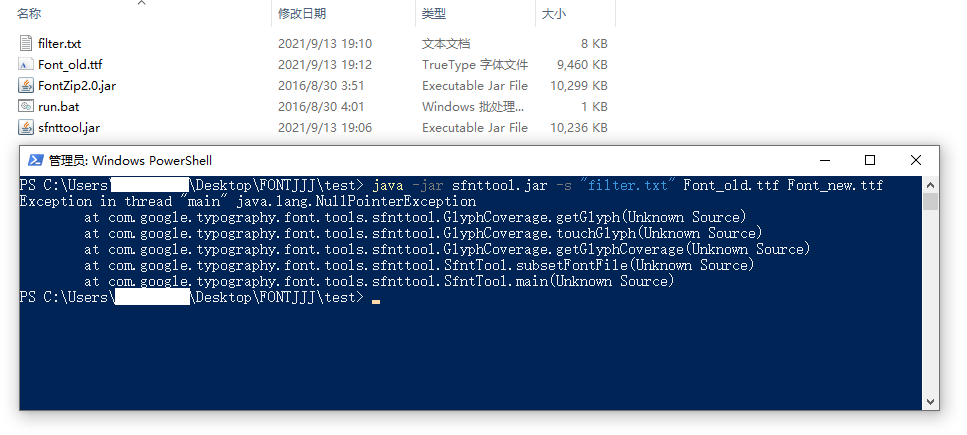This screenshot has width=967, height=435.
Task: Click the Font_old.ttf TrueType font icon
Action: pos(25,64)
